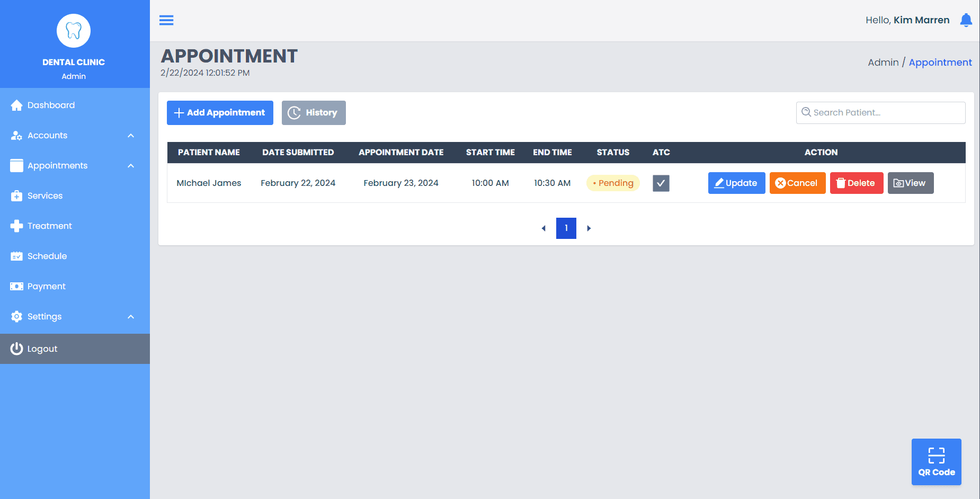Image resolution: width=980 pixels, height=499 pixels.
Task: Expand the Appointments submenu chevron
Action: coord(131,166)
